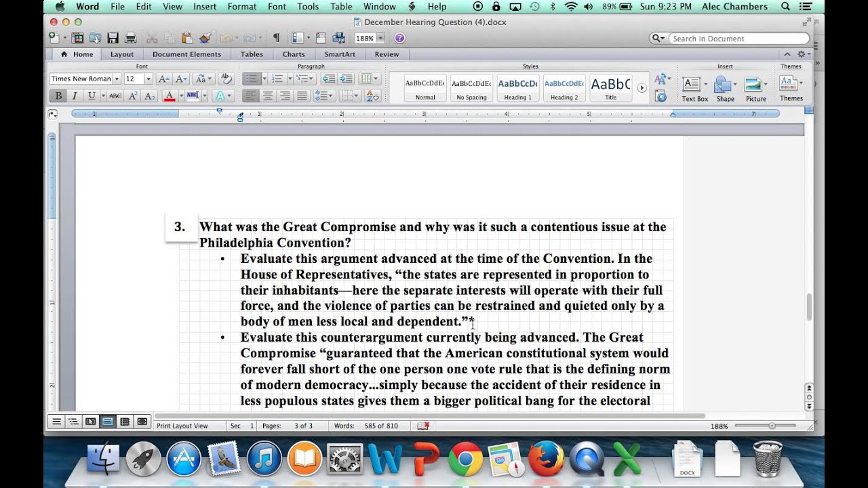Click red font color swatch

pyautogui.click(x=170, y=96)
